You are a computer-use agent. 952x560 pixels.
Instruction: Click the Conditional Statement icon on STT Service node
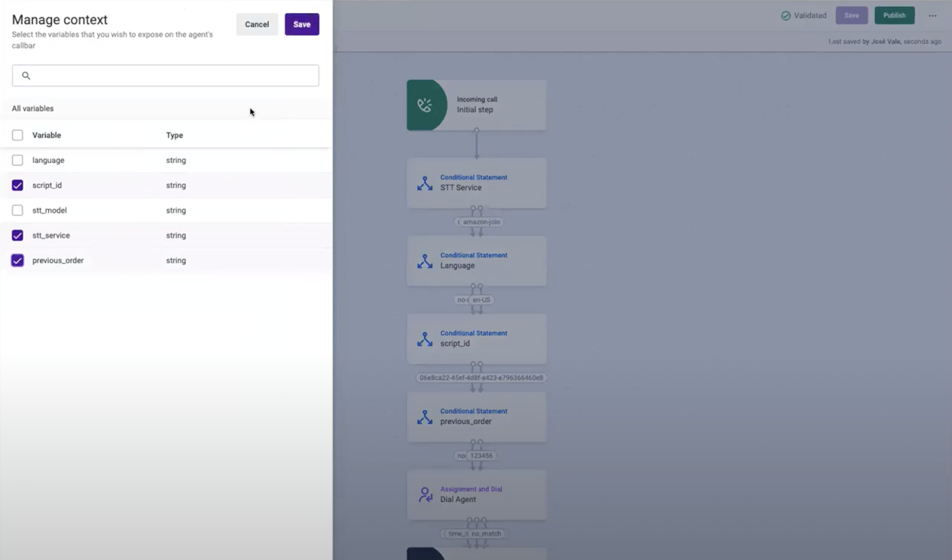pos(424,183)
